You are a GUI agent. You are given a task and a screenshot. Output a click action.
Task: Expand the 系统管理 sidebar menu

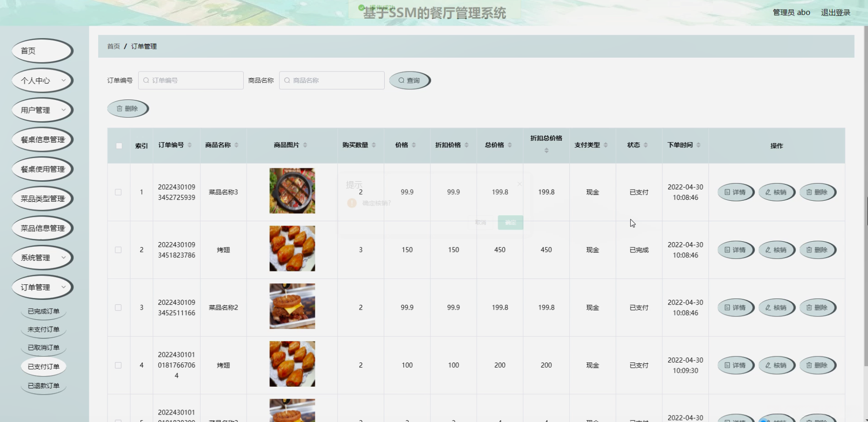(x=42, y=257)
